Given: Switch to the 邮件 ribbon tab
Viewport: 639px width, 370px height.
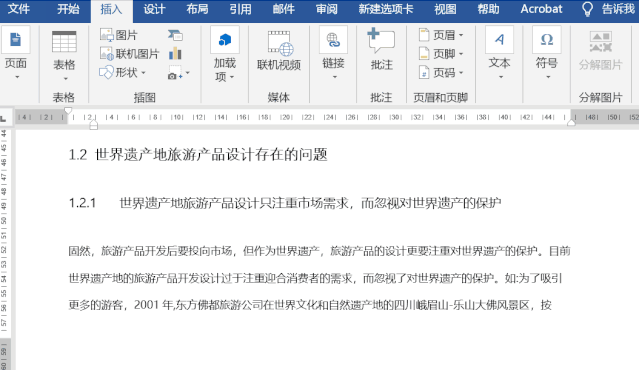Looking at the screenshot, I should tap(284, 9).
